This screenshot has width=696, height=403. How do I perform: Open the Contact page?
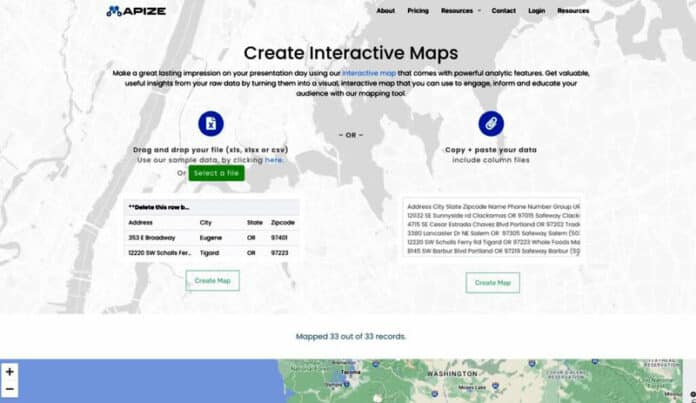pyautogui.click(x=504, y=11)
